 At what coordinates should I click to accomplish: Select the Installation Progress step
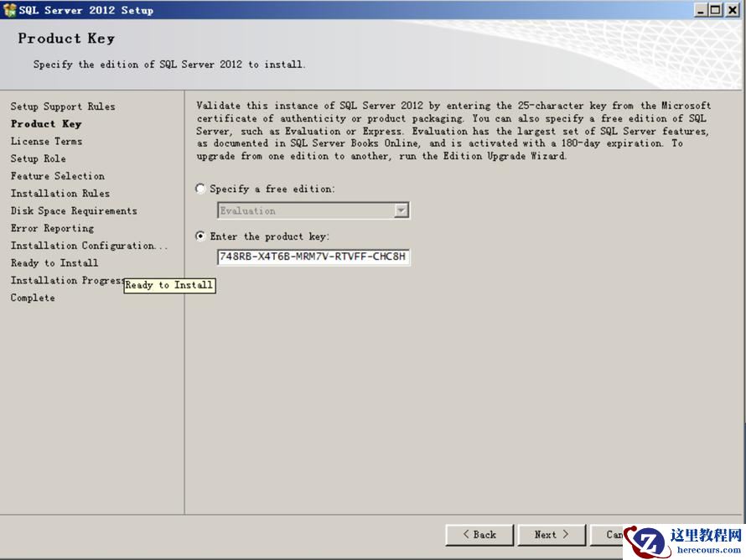(x=67, y=280)
